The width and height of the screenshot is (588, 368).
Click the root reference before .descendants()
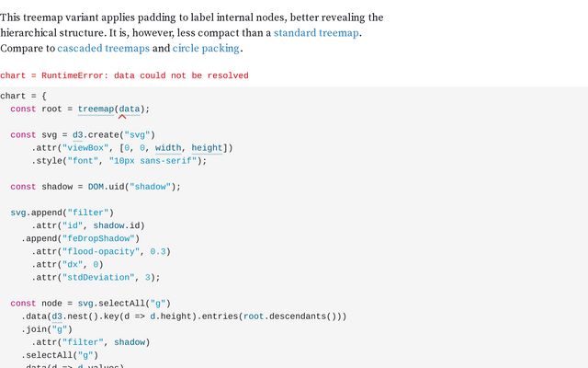254,316
